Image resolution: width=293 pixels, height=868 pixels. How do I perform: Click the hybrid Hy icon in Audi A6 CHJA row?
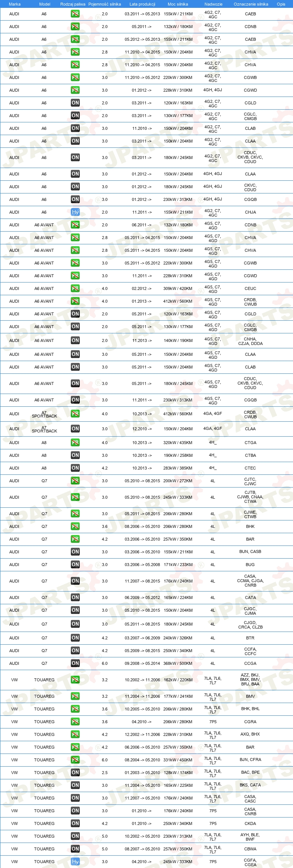[x=75, y=212]
